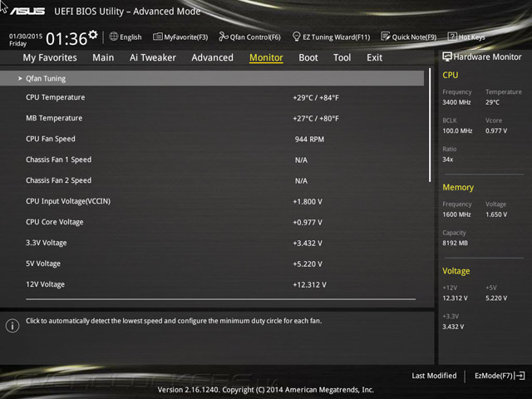Click the info icon beside help text
The image size is (532, 399).
point(12,326)
